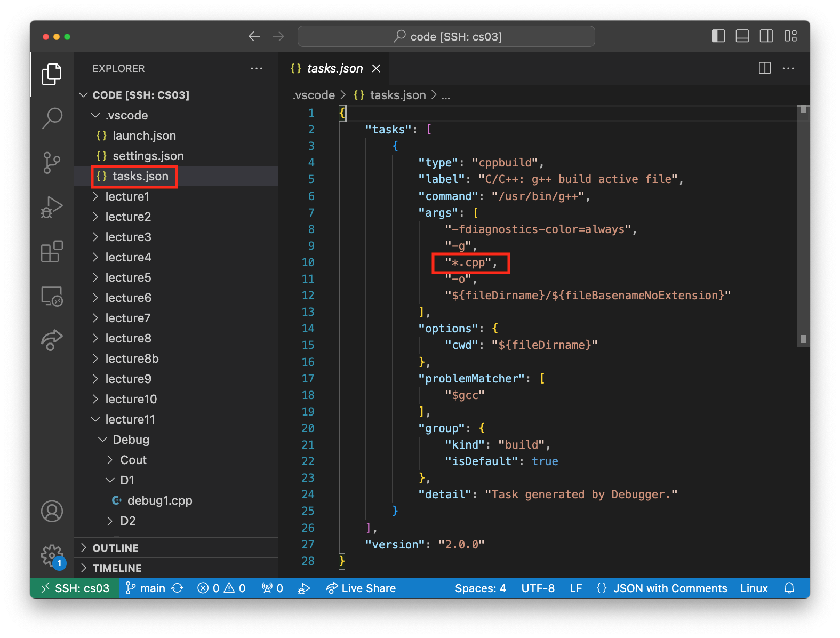Click .vscode in the breadcrumb
Image resolution: width=840 pixels, height=638 pixels.
point(314,95)
